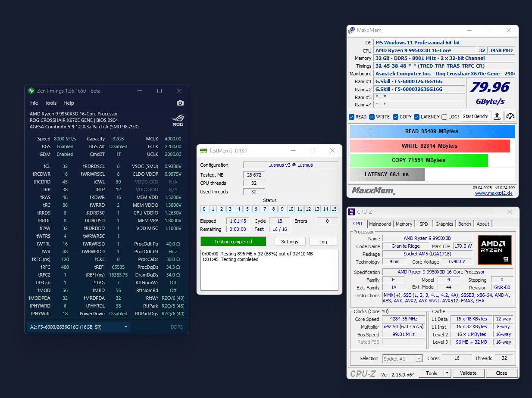Click the TestMem5 title bar app icon
The image size is (532, 398).
pyautogui.click(x=203, y=151)
